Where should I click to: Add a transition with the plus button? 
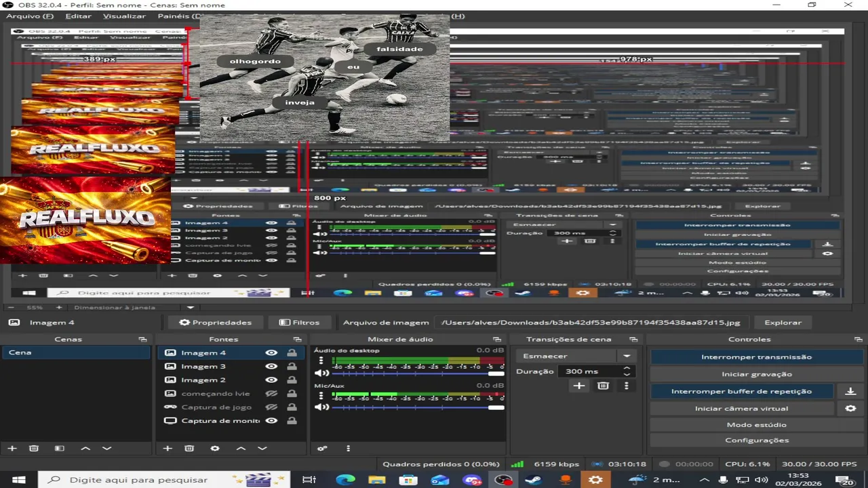pyautogui.click(x=578, y=386)
